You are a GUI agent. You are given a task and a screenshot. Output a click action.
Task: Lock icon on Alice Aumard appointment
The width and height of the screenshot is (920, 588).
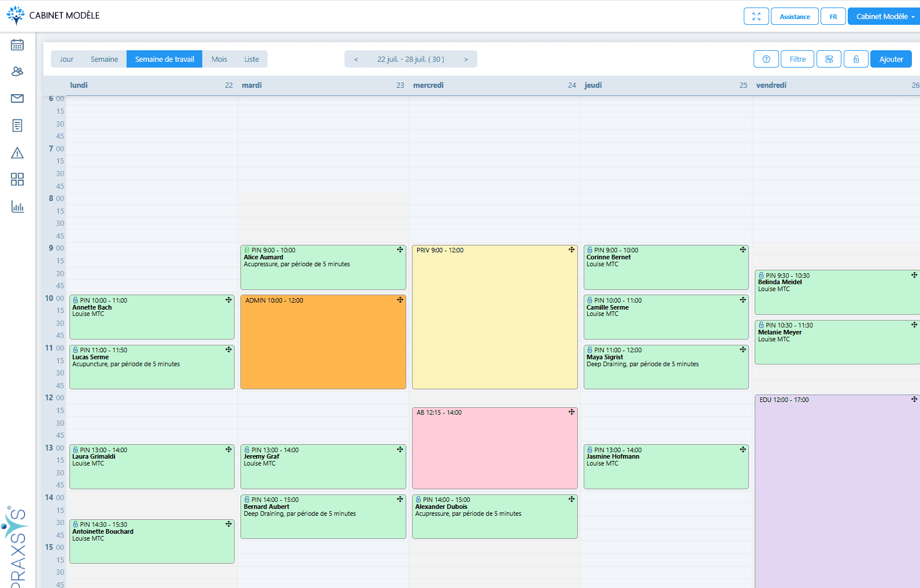[247, 250]
